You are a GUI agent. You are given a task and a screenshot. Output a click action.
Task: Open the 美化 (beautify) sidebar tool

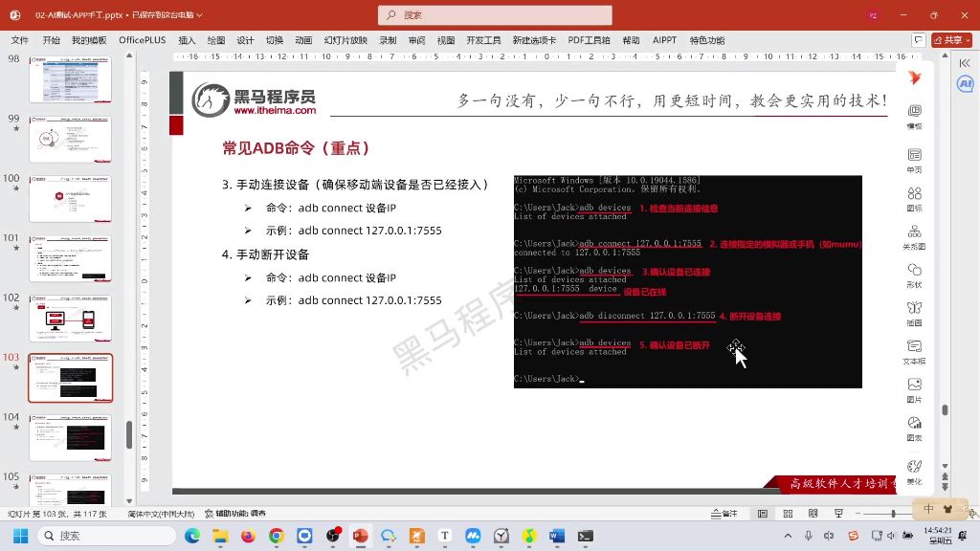coord(914,472)
